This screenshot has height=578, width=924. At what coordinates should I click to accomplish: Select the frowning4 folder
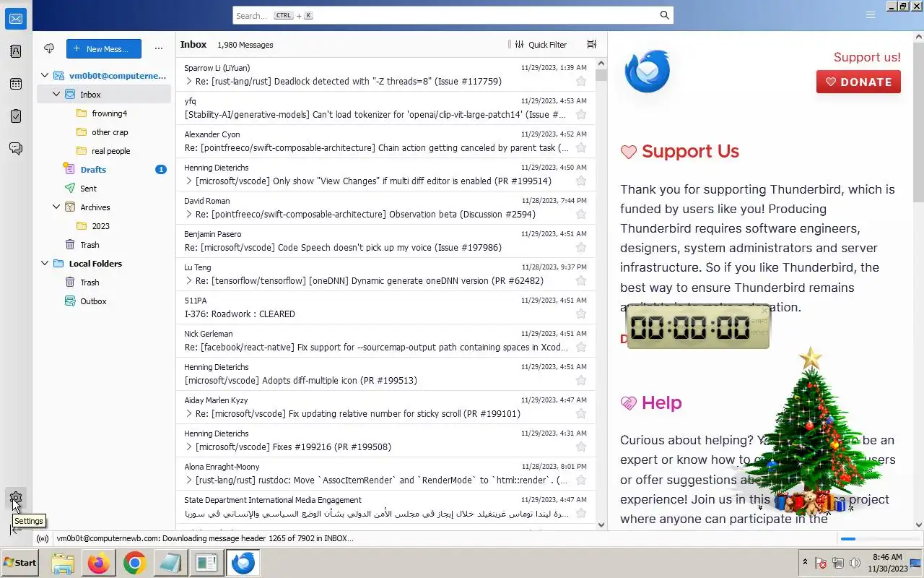pyautogui.click(x=104, y=113)
